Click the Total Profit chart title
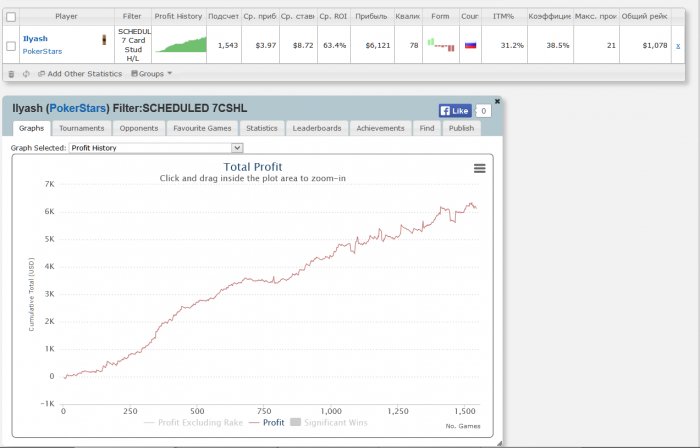Image resolution: width=700 pixels, height=448 pixels. coord(253,167)
